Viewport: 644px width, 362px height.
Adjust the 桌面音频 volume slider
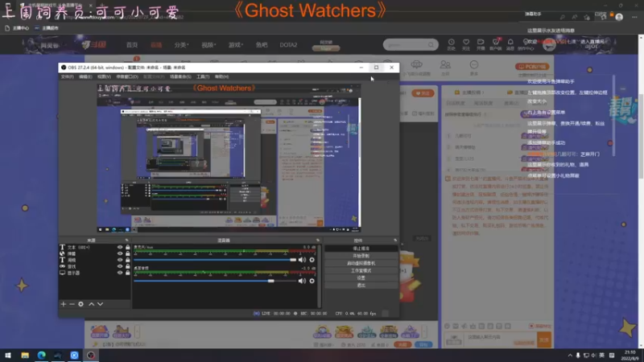tap(215, 281)
